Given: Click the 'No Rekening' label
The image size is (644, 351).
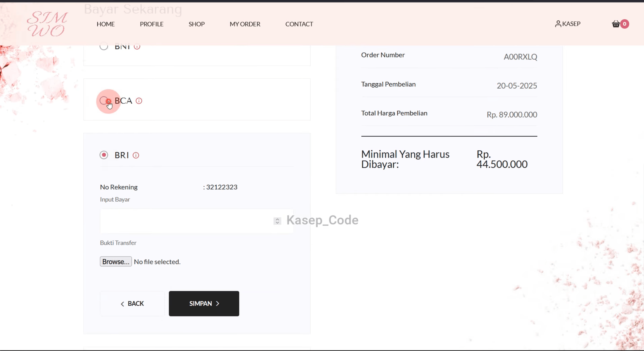Looking at the screenshot, I should point(119,187).
